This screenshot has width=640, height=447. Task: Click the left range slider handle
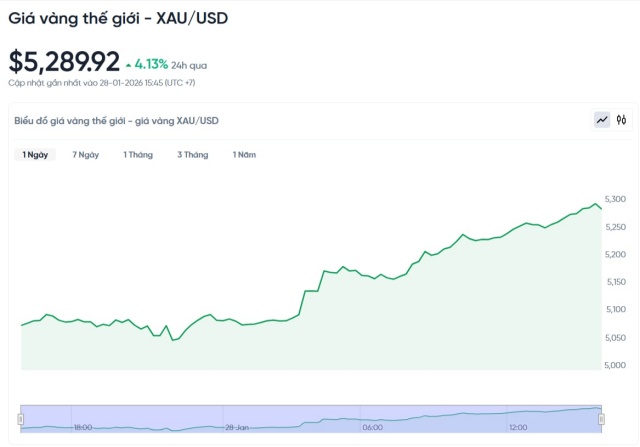tap(21, 418)
